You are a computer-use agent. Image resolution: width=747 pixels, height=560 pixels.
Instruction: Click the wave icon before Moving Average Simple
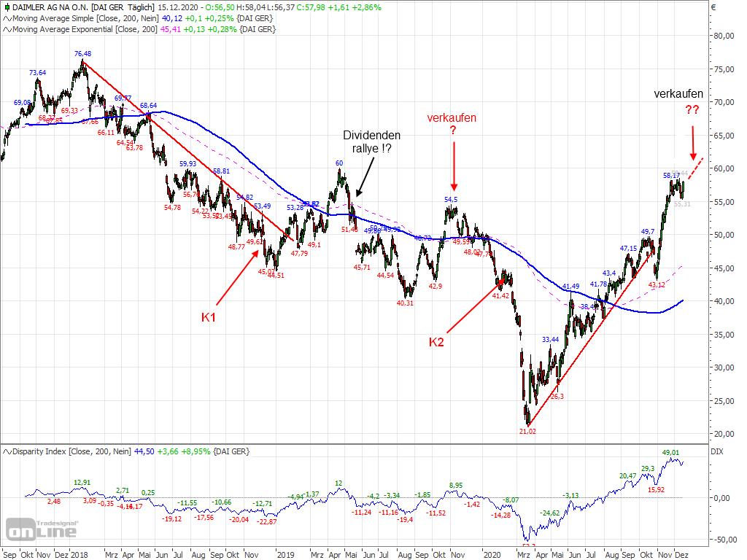click(7, 18)
